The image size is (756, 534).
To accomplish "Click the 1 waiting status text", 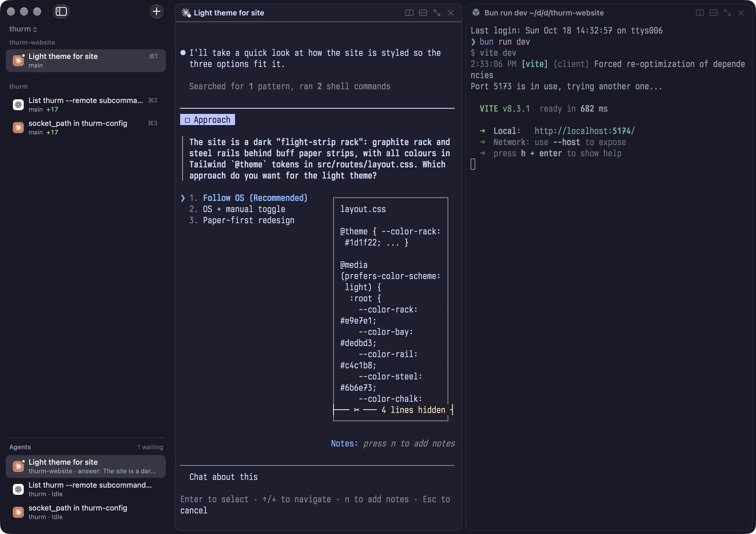I will click(x=150, y=447).
